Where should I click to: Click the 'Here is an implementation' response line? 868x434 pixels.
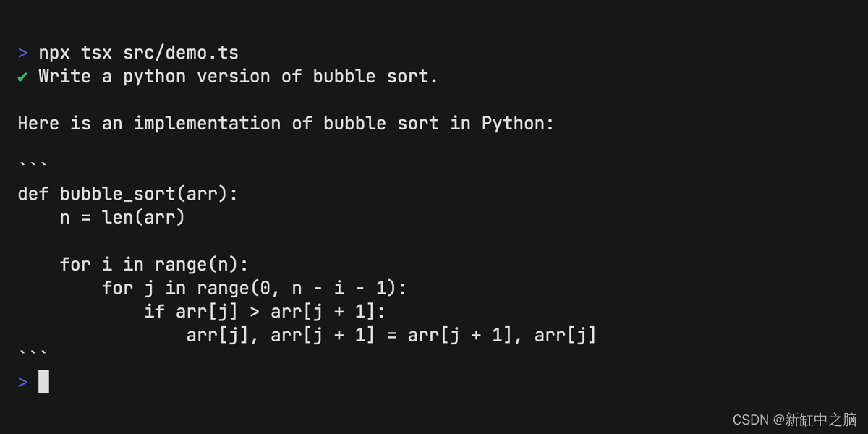pyautogui.click(x=286, y=124)
